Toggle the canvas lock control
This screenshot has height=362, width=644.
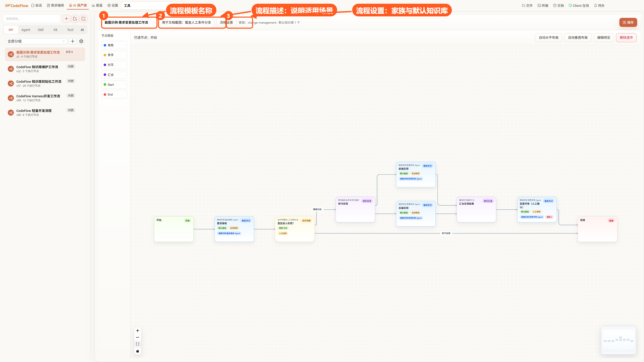[138, 351]
